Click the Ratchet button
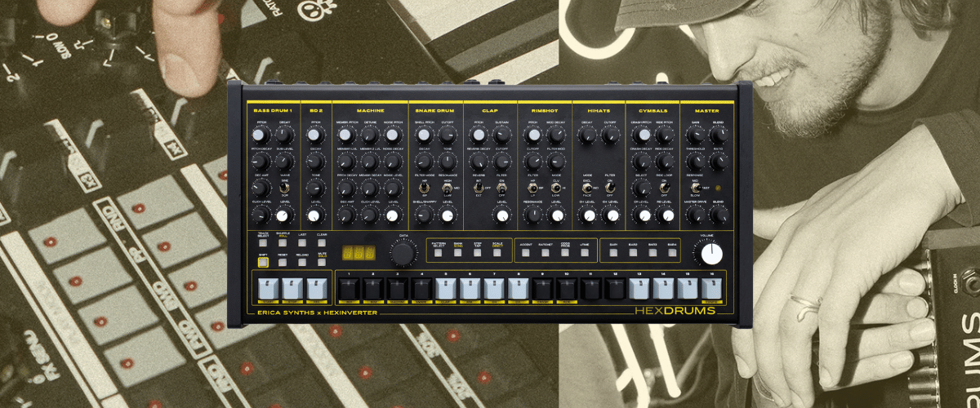Screen dimensions: 980x408 coord(546,253)
